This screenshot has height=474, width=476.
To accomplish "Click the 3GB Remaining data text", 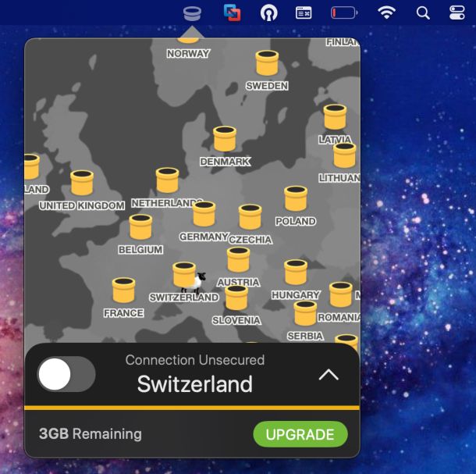I will click(x=91, y=434).
